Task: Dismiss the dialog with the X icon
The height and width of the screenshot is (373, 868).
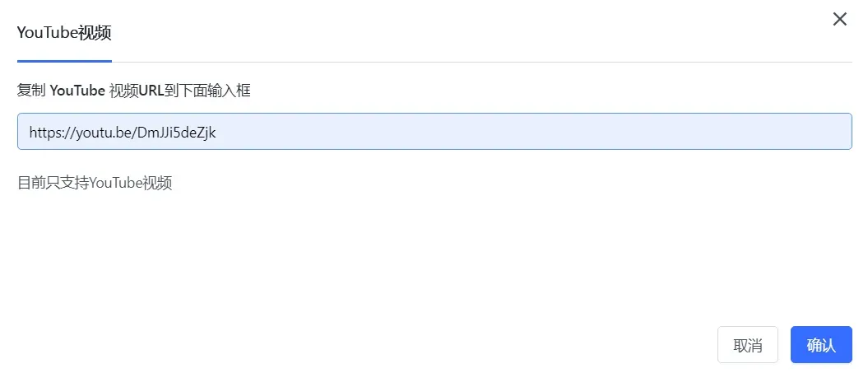Action: pos(839,19)
